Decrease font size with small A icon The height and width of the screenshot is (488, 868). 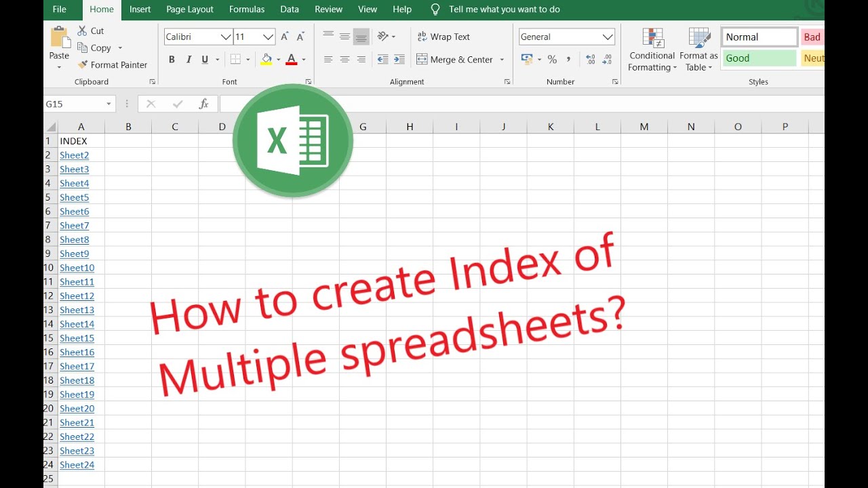pos(301,37)
